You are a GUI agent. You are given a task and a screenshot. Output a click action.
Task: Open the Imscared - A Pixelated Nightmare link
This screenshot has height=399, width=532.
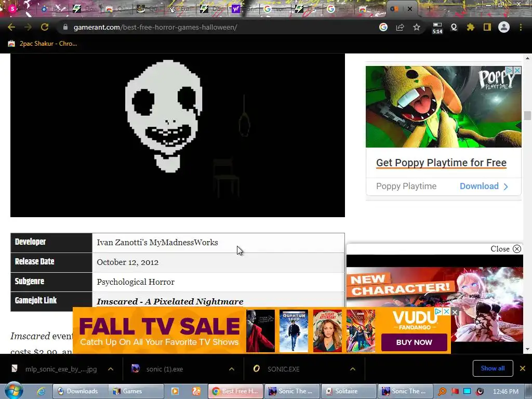pos(170,301)
